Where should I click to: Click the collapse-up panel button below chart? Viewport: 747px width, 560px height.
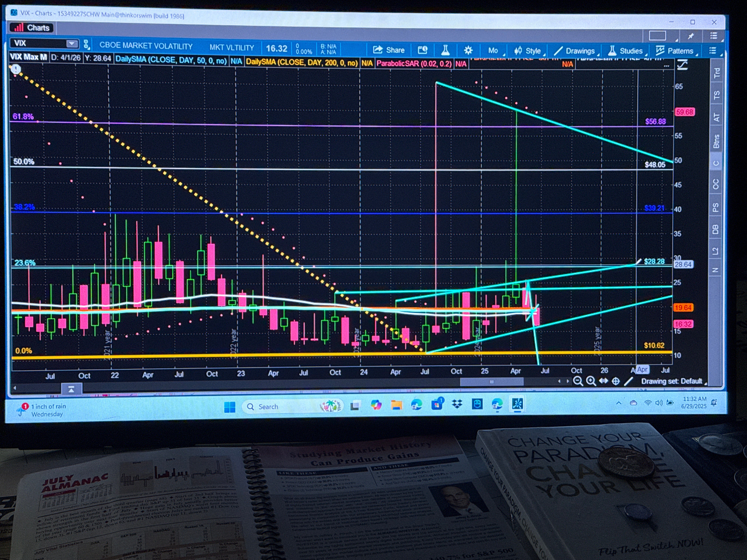tap(71, 389)
